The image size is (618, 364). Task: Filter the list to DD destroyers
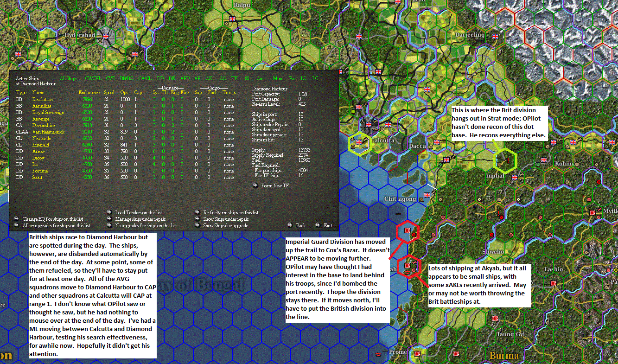click(160, 79)
